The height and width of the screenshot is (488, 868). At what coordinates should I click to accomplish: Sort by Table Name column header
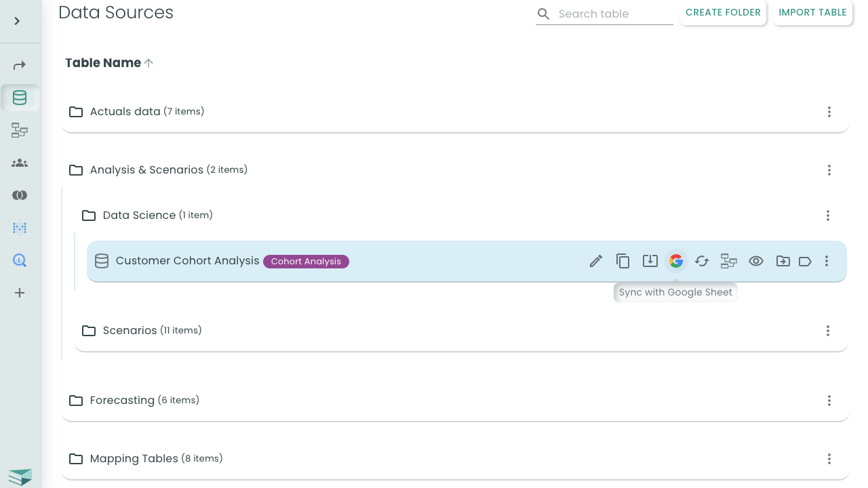tap(103, 63)
